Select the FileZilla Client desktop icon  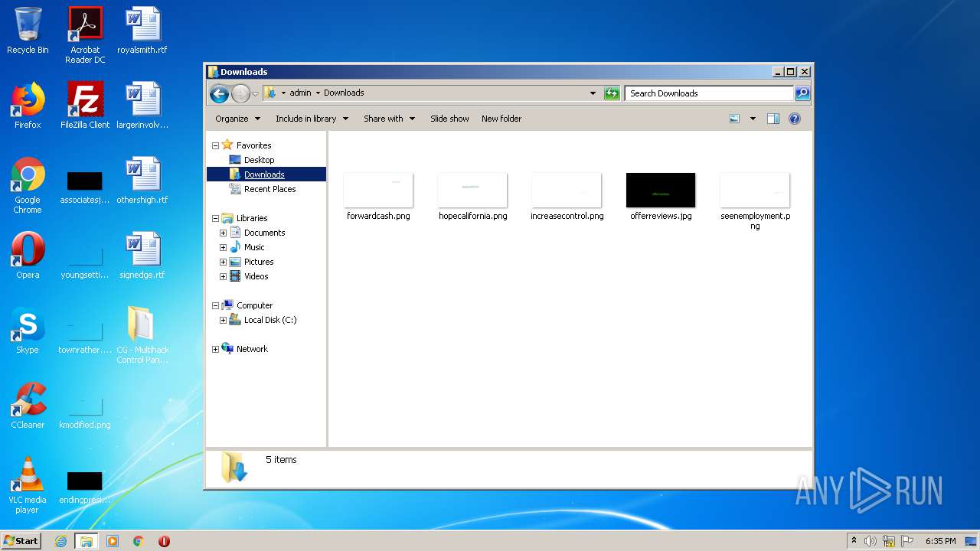click(x=85, y=106)
